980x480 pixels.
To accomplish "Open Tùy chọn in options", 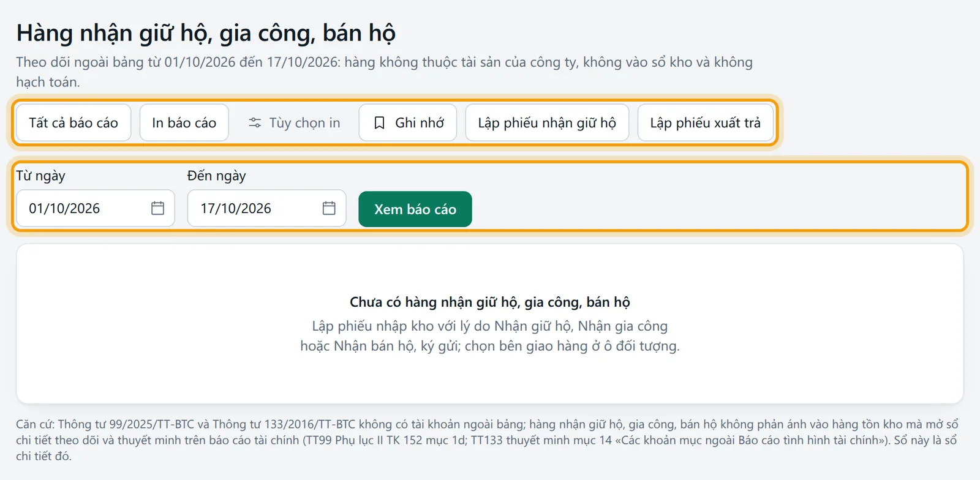I will pos(294,122).
